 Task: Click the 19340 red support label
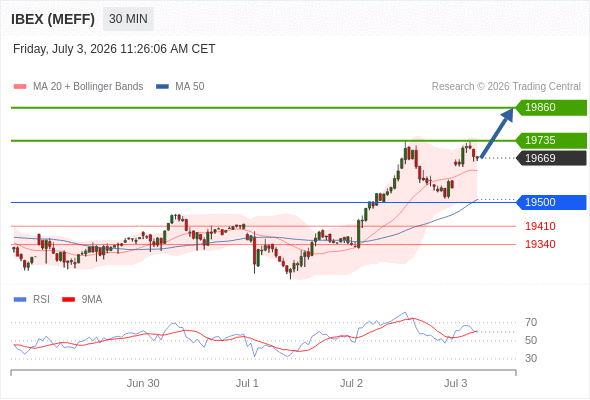[x=540, y=244]
